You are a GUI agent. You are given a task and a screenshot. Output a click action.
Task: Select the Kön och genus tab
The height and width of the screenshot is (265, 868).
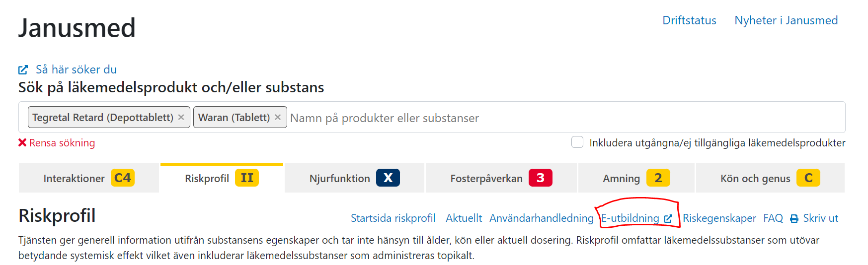click(755, 178)
